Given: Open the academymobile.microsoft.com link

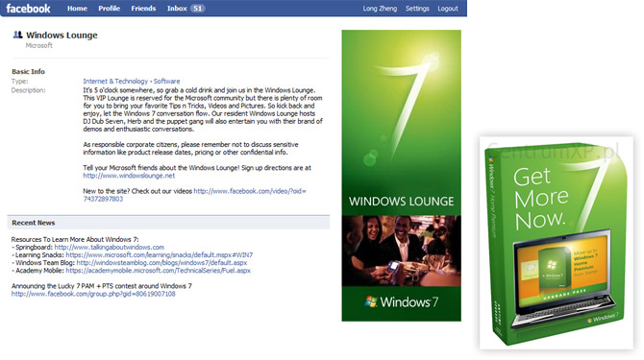Looking at the screenshot, I should [159, 271].
